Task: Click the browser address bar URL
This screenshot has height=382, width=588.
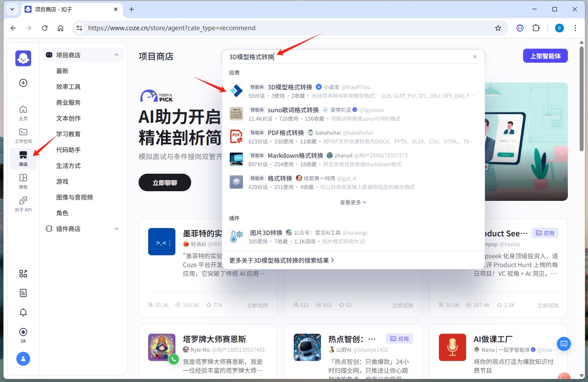Action: coord(171,28)
